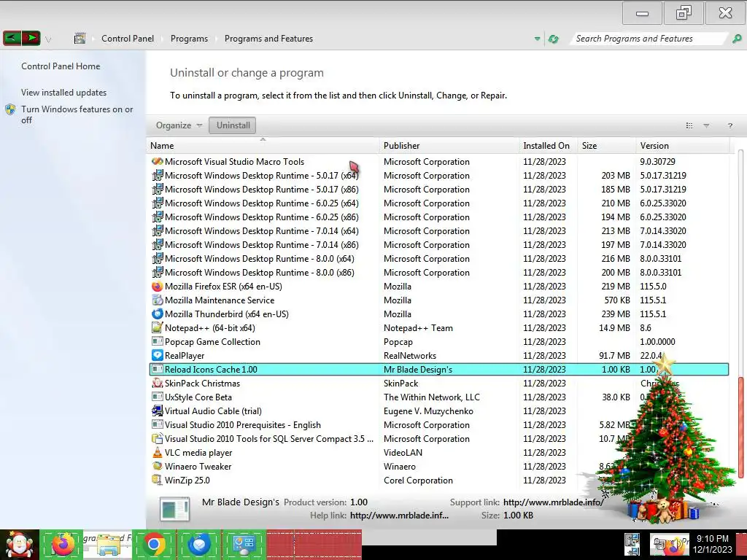
Task: Click the green Back navigation arrow
Action: coord(12,38)
